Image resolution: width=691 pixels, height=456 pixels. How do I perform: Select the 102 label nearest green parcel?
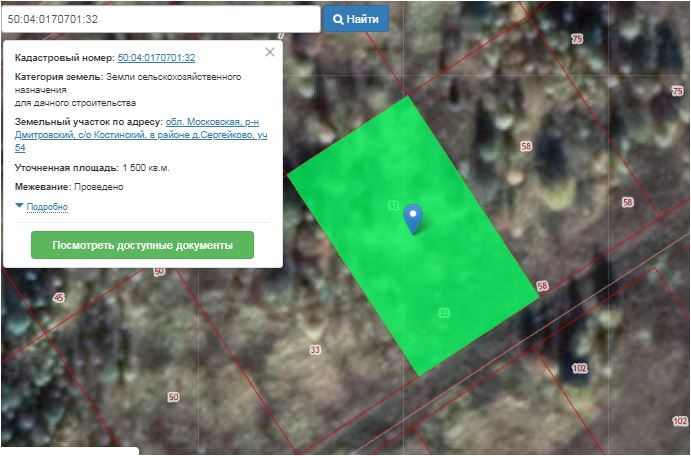(579, 368)
